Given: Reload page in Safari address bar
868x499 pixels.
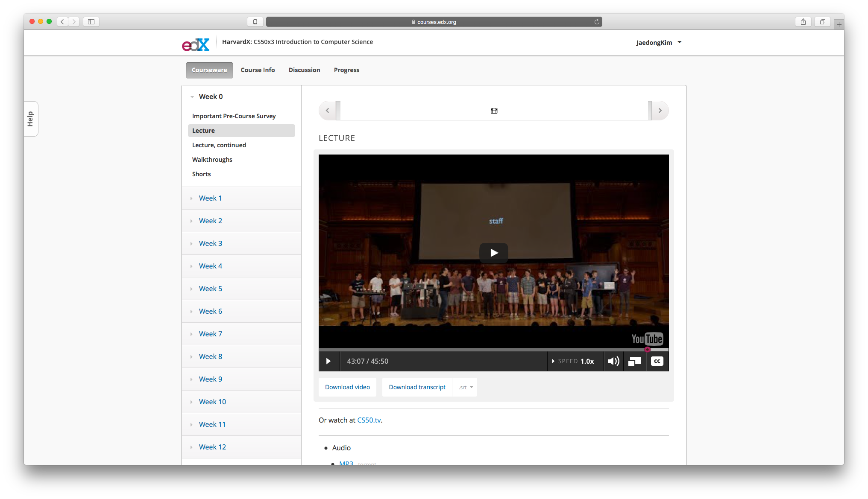Looking at the screenshot, I should (x=597, y=22).
